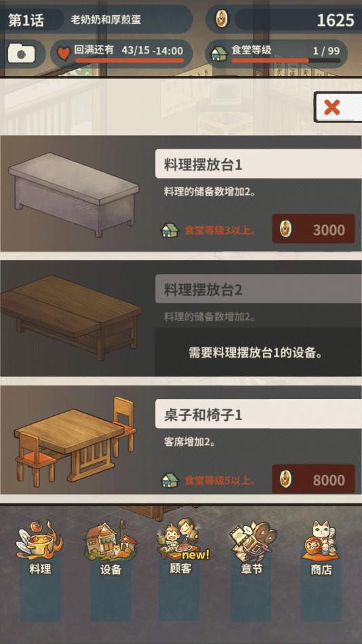Image resolution: width=362 pixels, height=644 pixels.
Task: Open the 设备 equipment menu
Action: [x=110, y=548]
